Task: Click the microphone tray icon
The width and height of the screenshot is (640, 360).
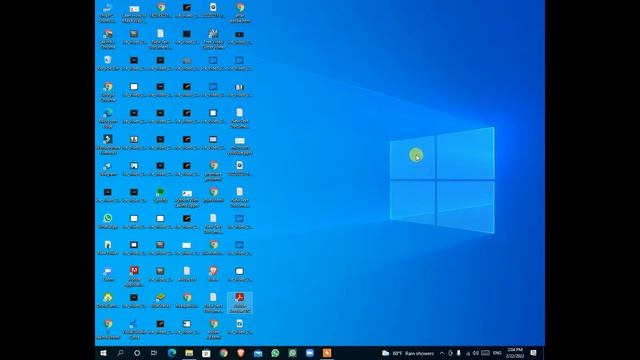Action: pyautogui.click(x=458, y=353)
